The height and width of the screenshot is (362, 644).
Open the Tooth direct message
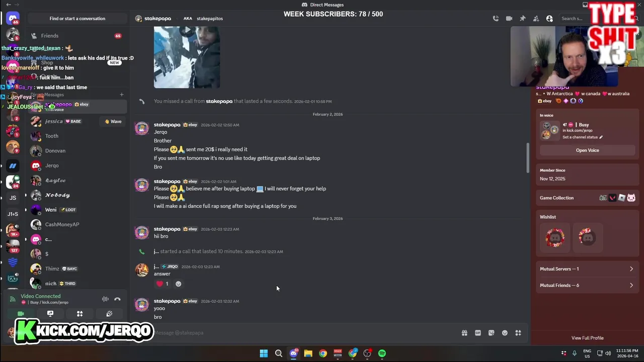76,136
